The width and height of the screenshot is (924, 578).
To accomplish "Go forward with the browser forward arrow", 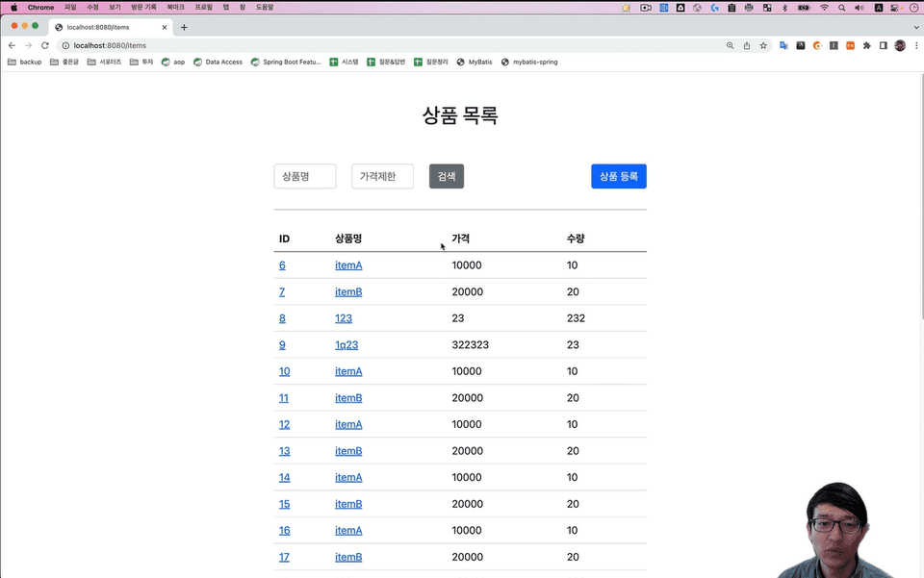I will pyautogui.click(x=28, y=45).
